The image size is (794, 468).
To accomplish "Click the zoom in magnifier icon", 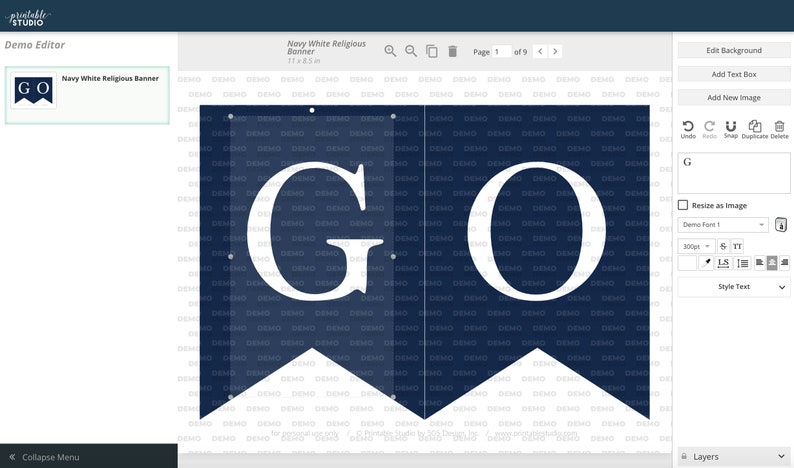I will point(390,51).
